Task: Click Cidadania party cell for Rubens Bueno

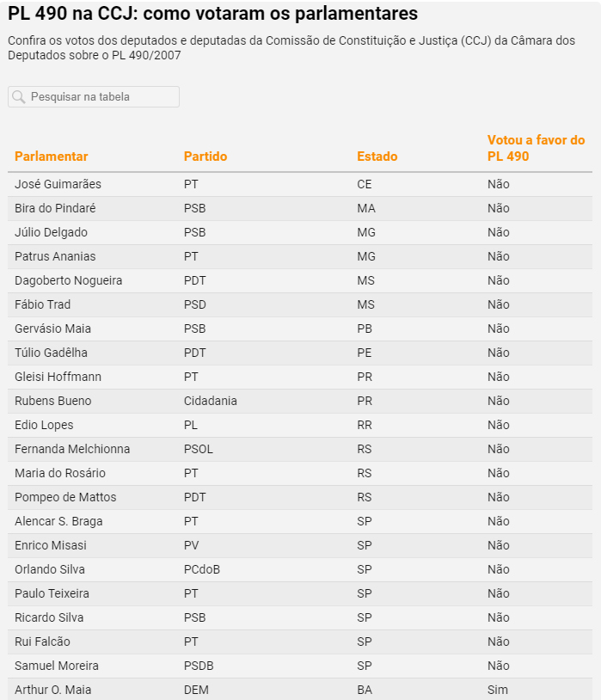Action: [x=211, y=401]
